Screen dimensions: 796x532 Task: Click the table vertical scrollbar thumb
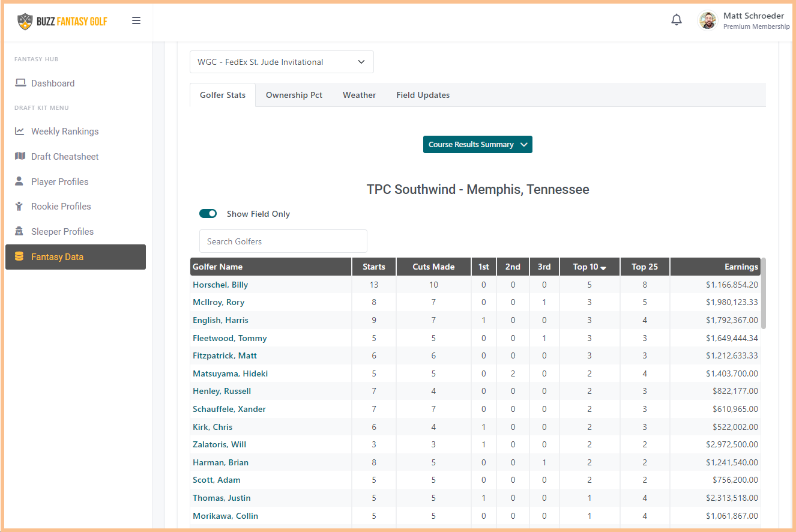click(x=764, y=294)
